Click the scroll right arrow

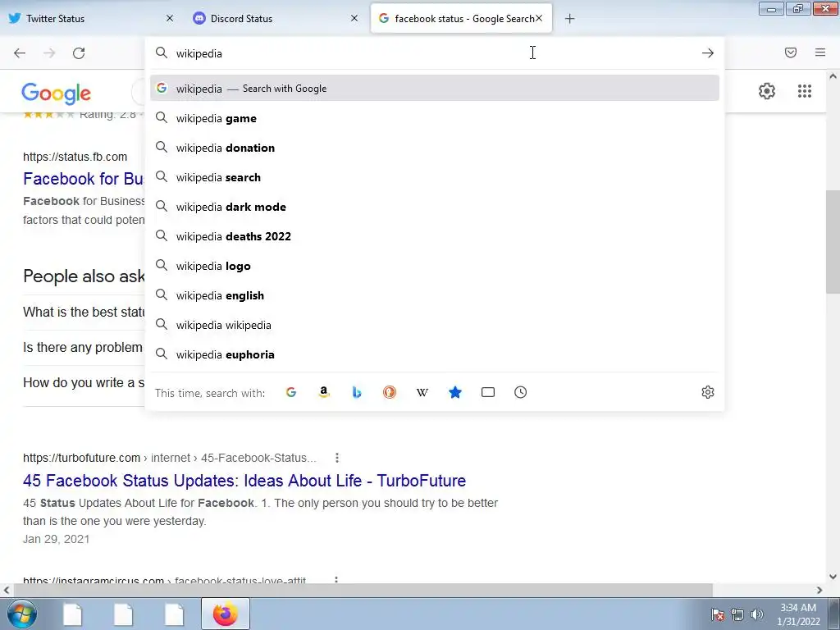point(819,590)
